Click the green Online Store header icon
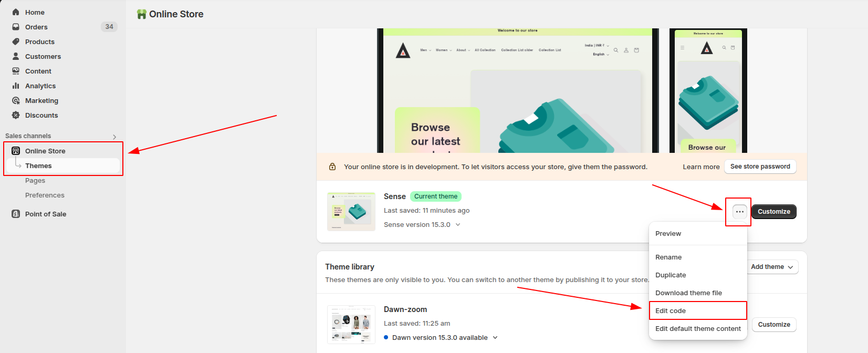The image size is (868, 353). point(141,14)
